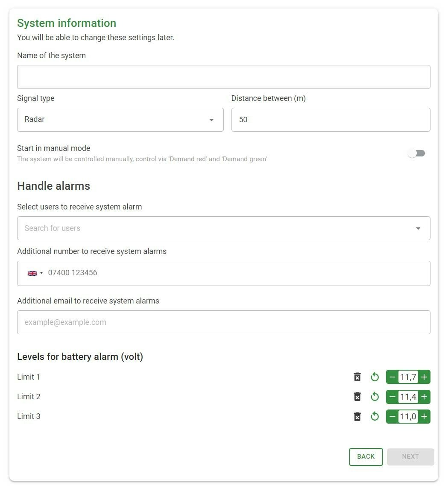448x495 pixels.
Task: Click the NEXT button
Action: click(x=410, y=457)
